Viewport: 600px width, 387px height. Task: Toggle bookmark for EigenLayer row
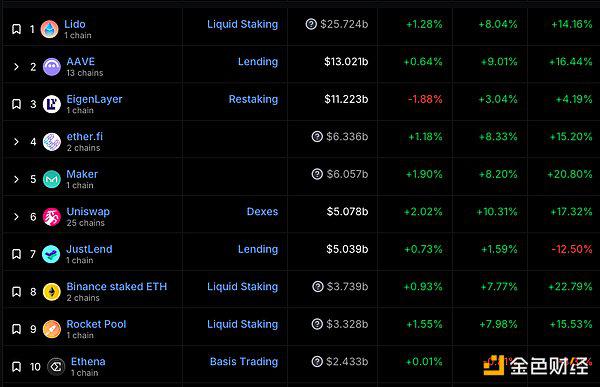click(16, 104)
